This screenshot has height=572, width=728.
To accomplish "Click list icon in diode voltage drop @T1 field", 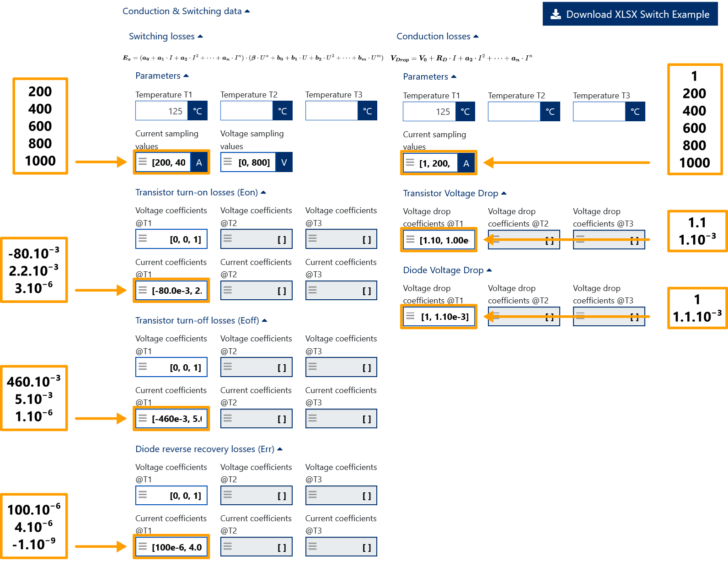I will pos(410,316).
